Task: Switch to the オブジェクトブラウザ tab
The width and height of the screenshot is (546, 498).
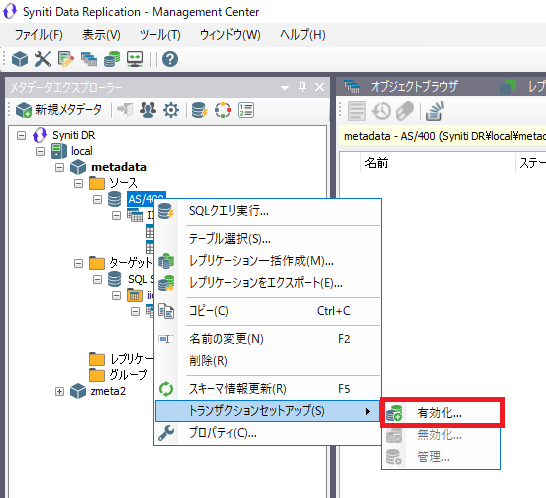Action: coord(413,86)
